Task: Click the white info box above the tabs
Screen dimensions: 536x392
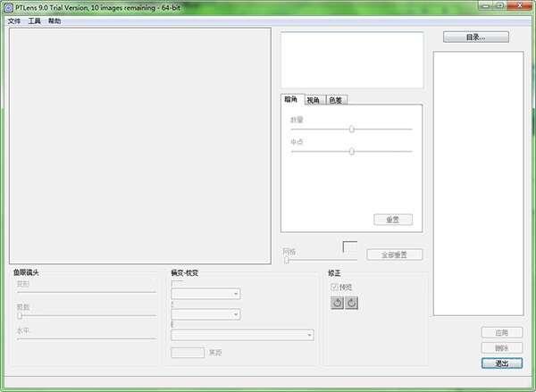Action: click(352, 60)
